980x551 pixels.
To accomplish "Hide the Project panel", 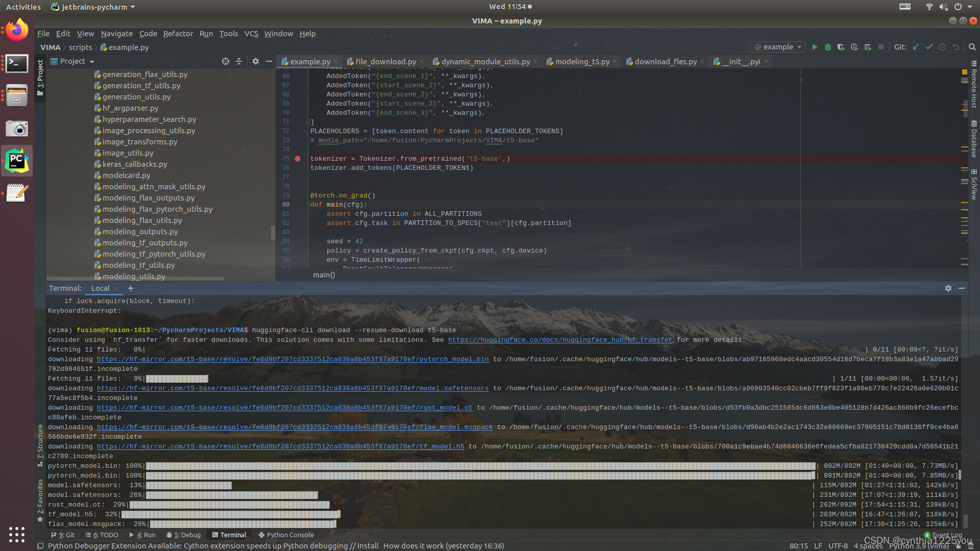I will (x=269, y=61).
